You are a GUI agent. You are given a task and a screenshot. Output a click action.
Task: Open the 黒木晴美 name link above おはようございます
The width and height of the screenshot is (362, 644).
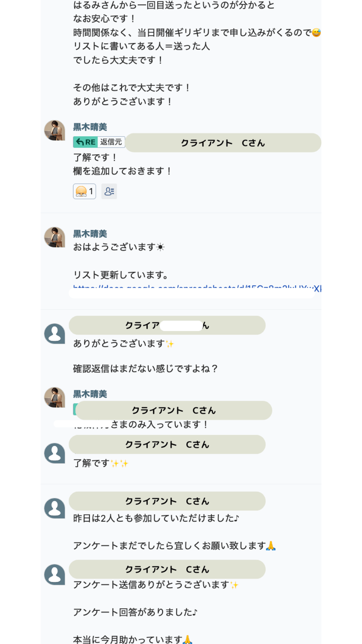point(90,234)
